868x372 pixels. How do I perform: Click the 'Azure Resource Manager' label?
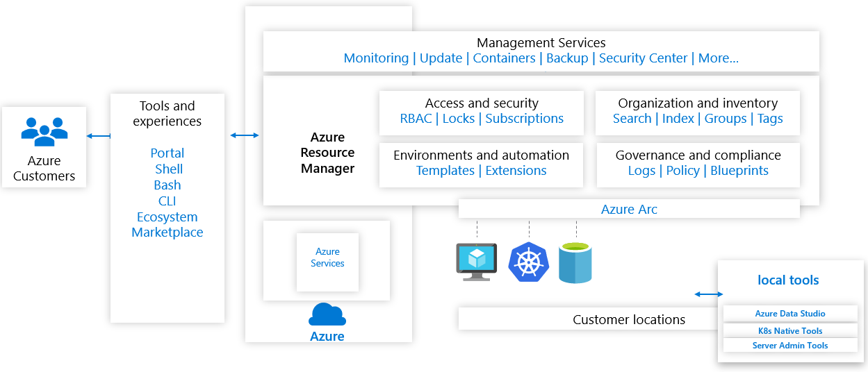[328, 153]
